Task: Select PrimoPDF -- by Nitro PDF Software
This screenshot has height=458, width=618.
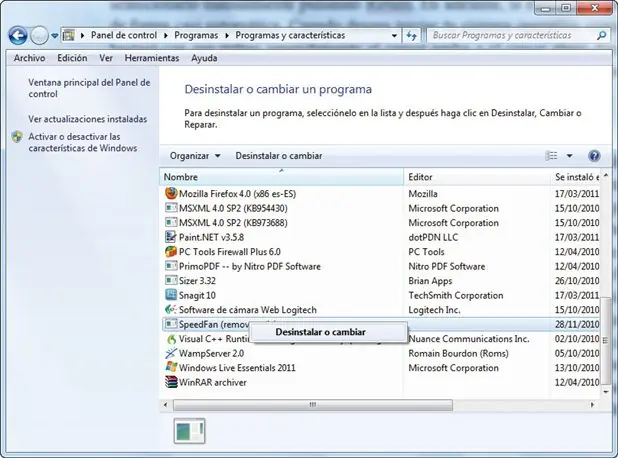Action: coord(250,266)
